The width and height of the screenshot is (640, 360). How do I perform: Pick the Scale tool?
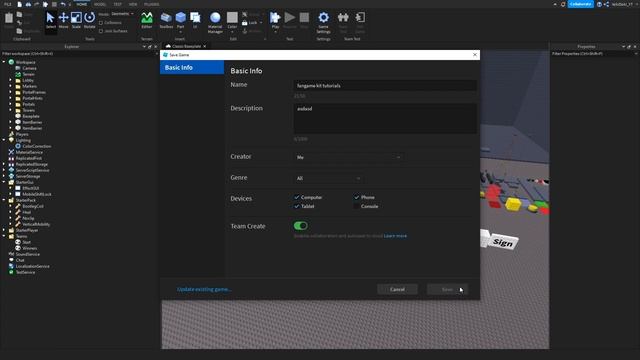(76, 20)
